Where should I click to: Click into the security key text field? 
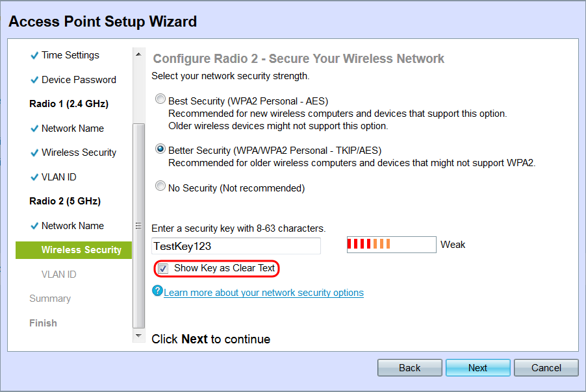[x=236, y=246]
